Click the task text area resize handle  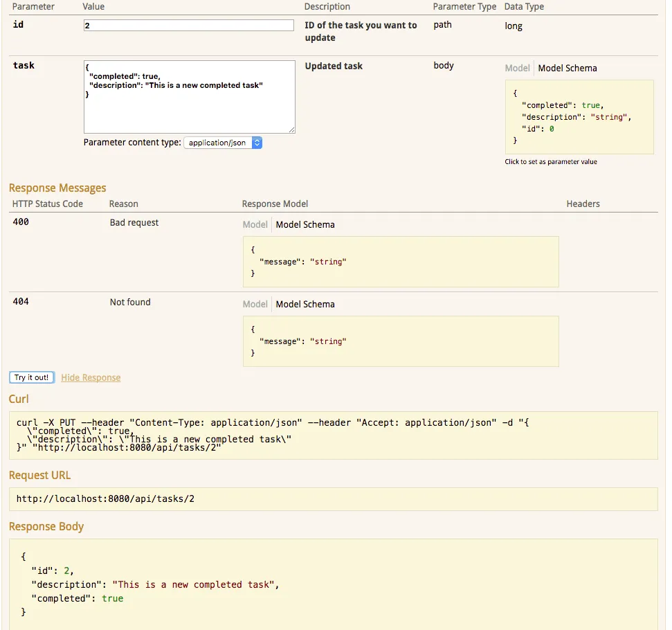291,129
